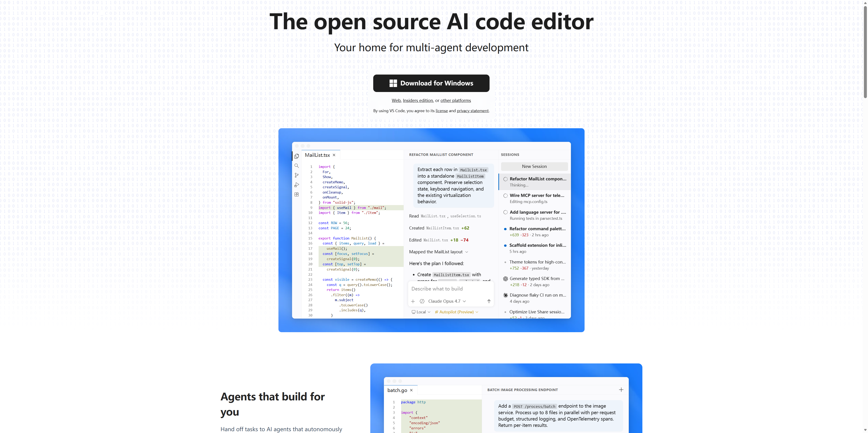Open the Extensions icon in the activity bar
Viewport: 868px width, 433px height.
pyautogui.click(x=297, y=195)
